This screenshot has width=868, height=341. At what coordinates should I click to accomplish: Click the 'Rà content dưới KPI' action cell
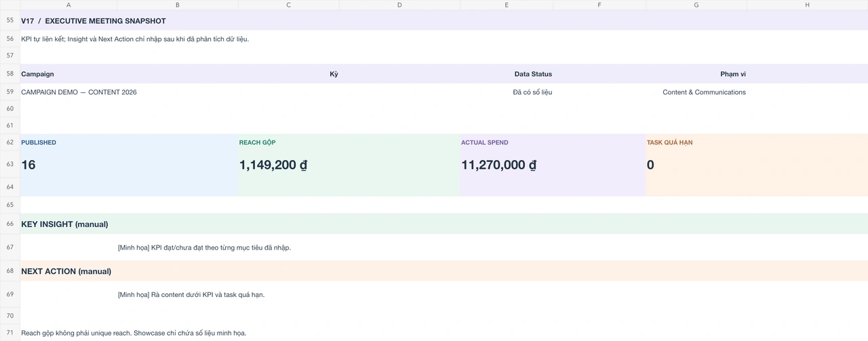(191, 295)
